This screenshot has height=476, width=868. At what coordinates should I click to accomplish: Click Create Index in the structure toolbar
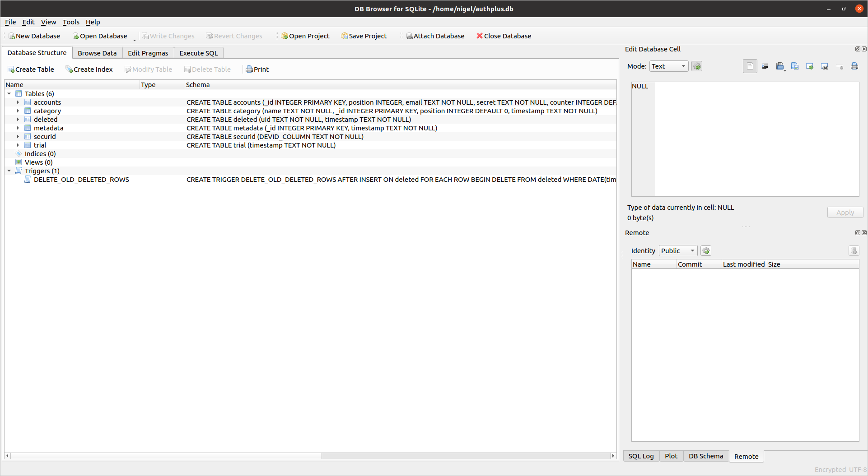point(89,69)
